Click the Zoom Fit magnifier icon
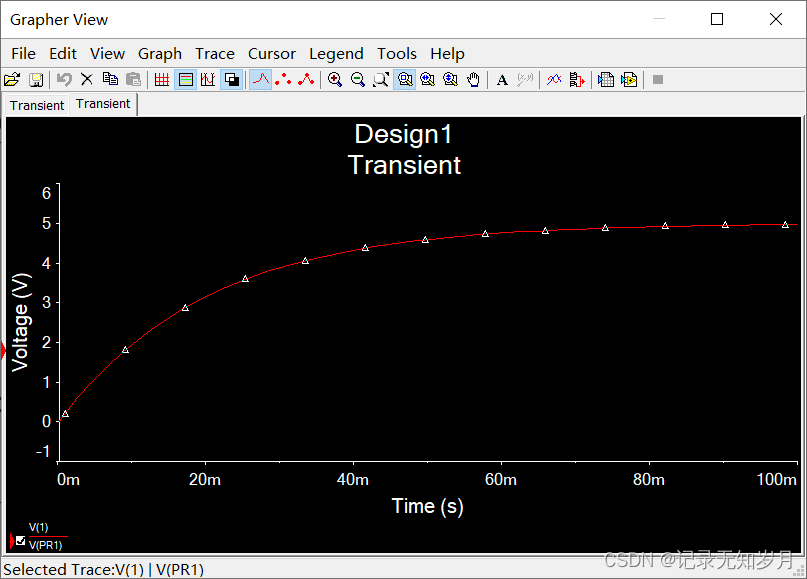The width and height of the screenshot is (807, 579). [381, 80]
